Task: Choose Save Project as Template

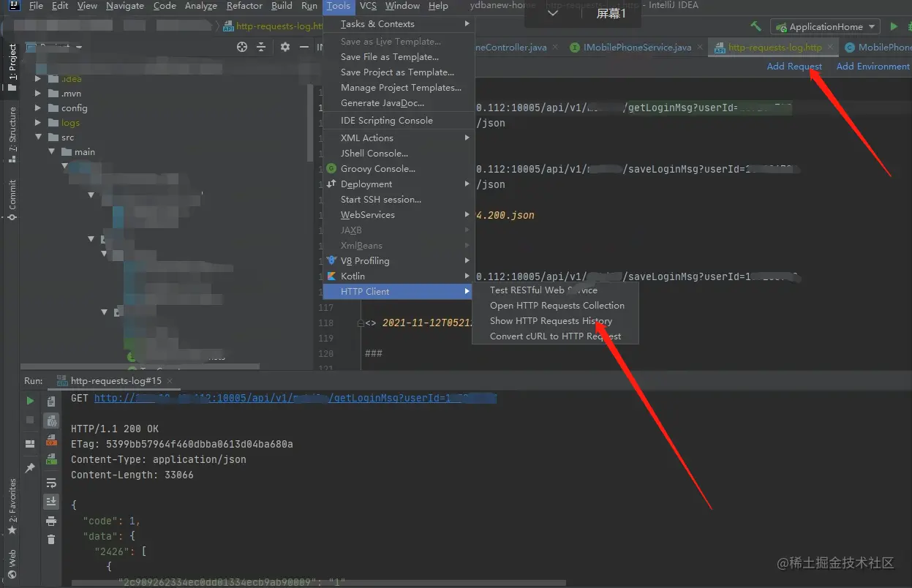Action: [399, 72]
